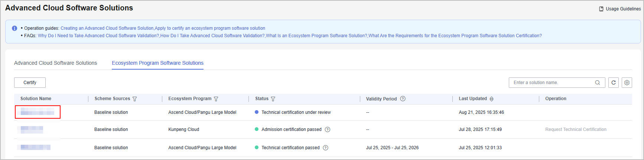Open the table column settings gear
The image size is (644, 160).
tap(627, 83)
